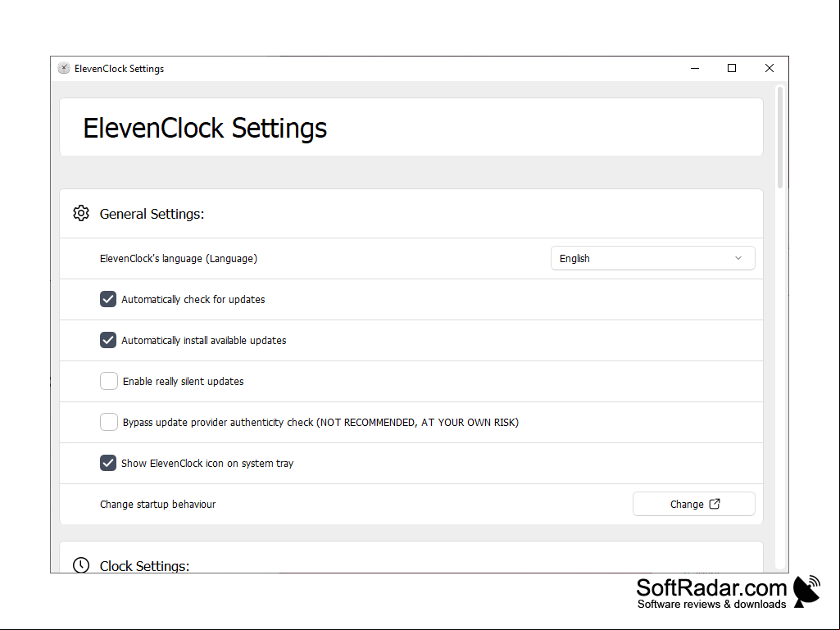The height and width of the screenshot is (630, 840).
Task: Click the Clock Settings clock icon
Action: pyautogui.click(x=81, y=564)
